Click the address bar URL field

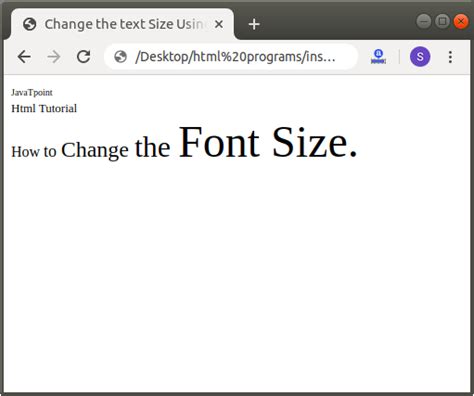[x=231, y=57]
